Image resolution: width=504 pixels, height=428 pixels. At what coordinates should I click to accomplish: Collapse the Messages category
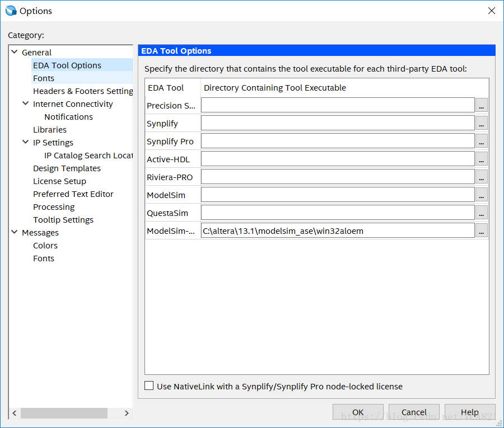coord(15,232)
